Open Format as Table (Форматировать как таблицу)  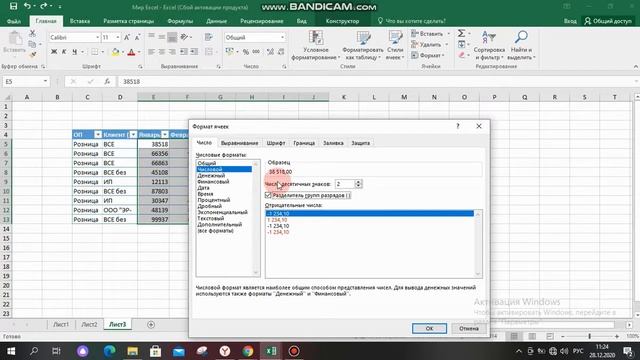pos(362,45)
